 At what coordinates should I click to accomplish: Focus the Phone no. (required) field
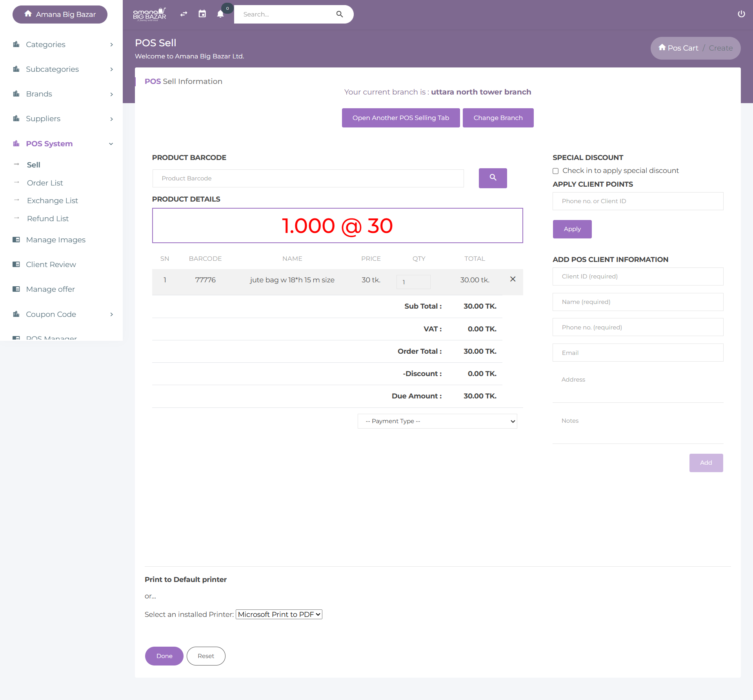coord(638,327)
